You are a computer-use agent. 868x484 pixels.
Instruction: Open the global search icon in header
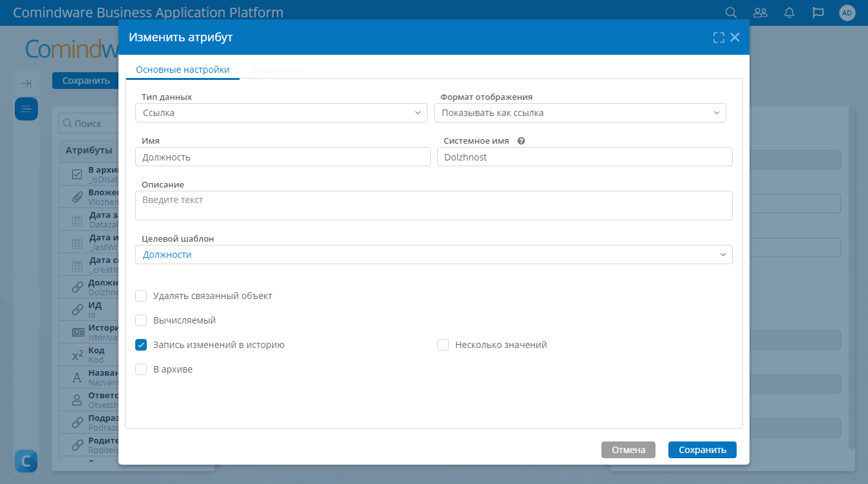(x=731, y=12)
